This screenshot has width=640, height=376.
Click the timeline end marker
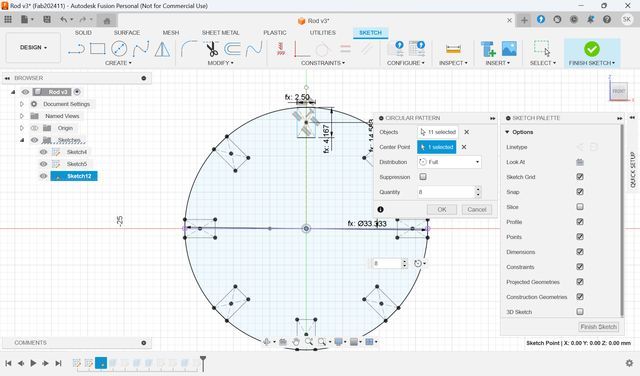[x=203, y=363]
